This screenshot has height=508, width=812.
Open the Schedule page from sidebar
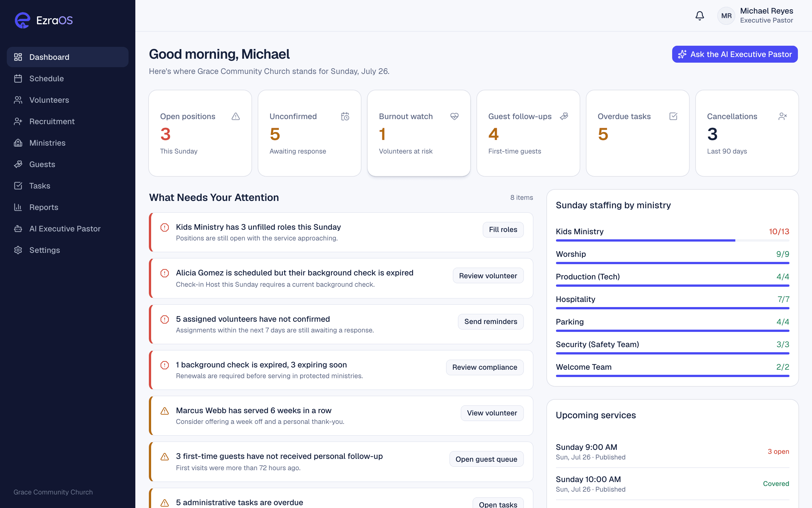click(x=67, y=79)
